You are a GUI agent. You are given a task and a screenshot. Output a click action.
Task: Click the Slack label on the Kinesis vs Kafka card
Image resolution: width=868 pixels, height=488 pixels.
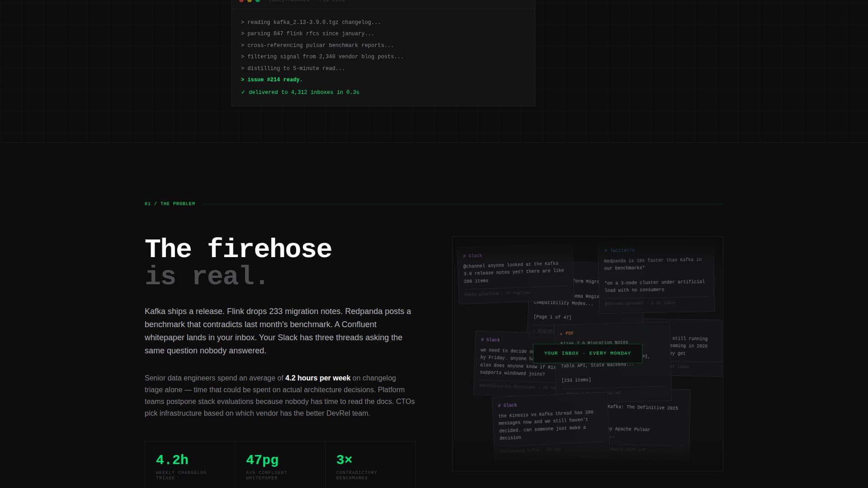coord(507,405)
